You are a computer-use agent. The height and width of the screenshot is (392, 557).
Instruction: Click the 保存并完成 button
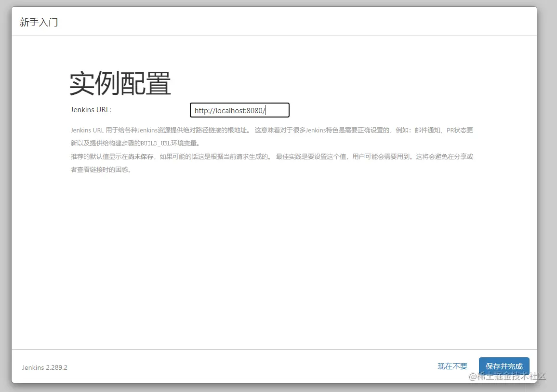(504, 366)
